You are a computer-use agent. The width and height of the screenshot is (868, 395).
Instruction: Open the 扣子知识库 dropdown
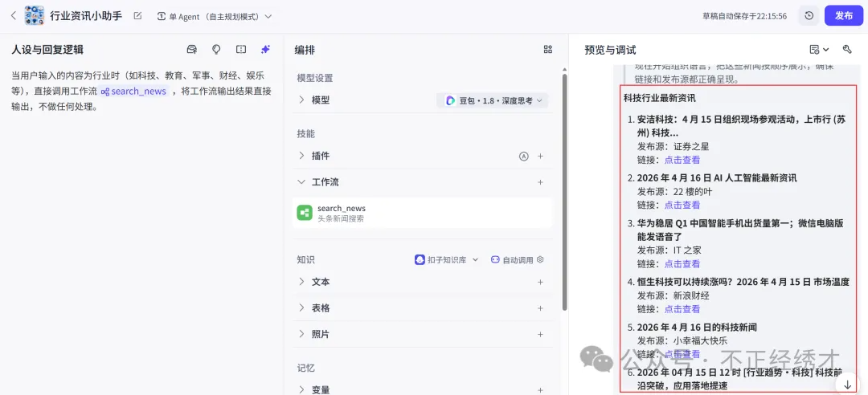(x=446, y=259)
